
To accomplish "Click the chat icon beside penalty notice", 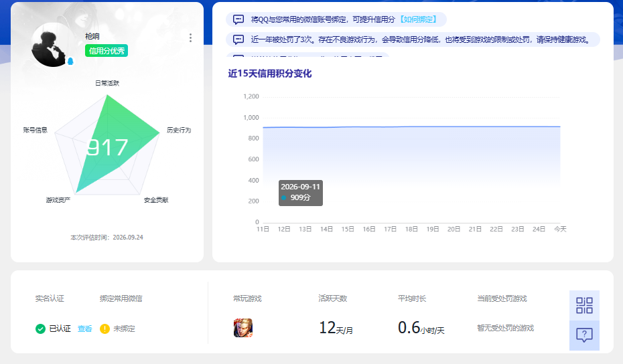I will pos(238,39).
